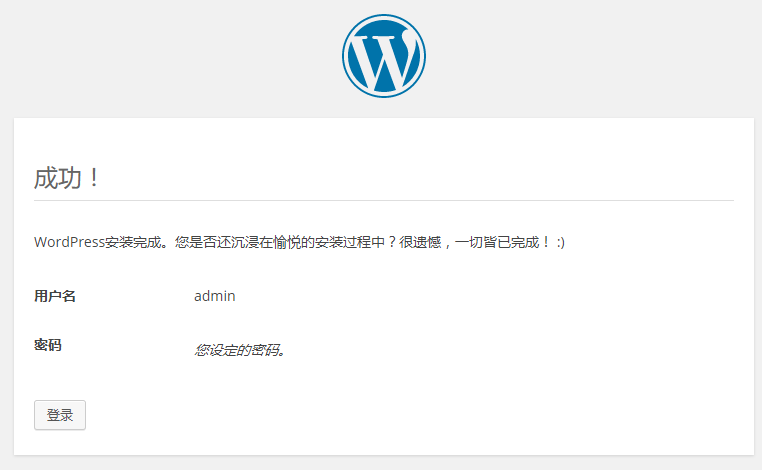Image resolution: width=762 pixels, height=470 pixels.
Task: Select the 成功！ heading text
Action: (67, 177)
